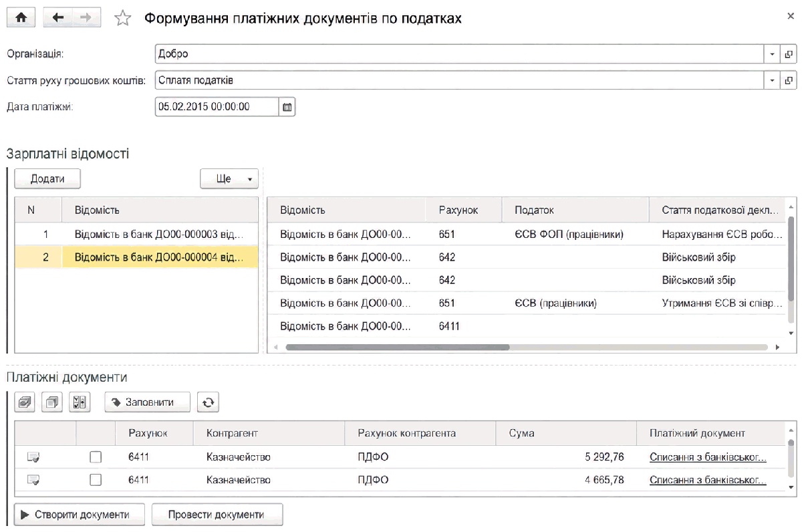Invert selection of payment documents icon

tap(79, 402)
